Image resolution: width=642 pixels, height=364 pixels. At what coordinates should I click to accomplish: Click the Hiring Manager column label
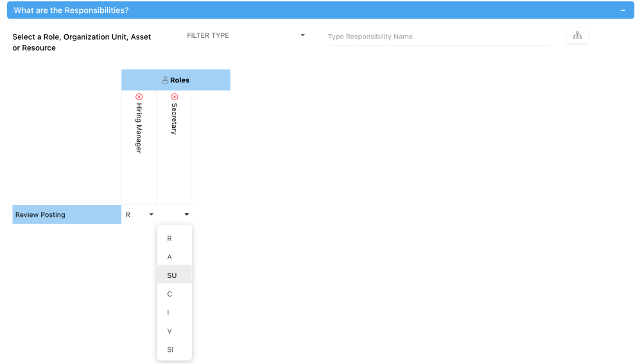tap(139, 128)
